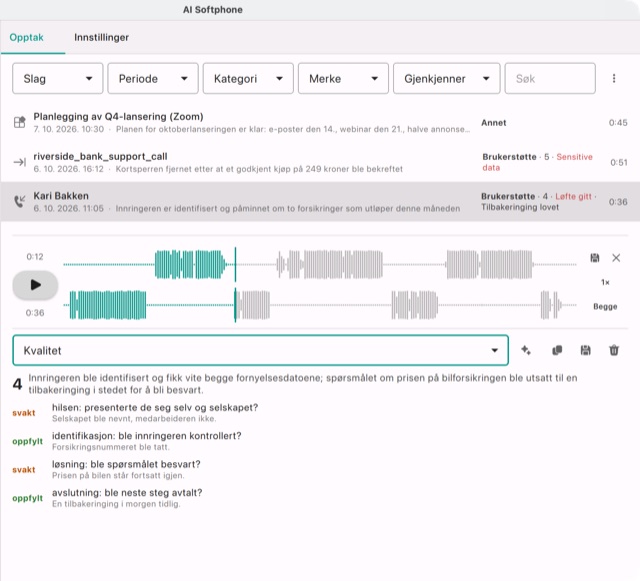The image size is (640, 581).
Task: Open the Innstillinger tab
Action: coord(101,38)
